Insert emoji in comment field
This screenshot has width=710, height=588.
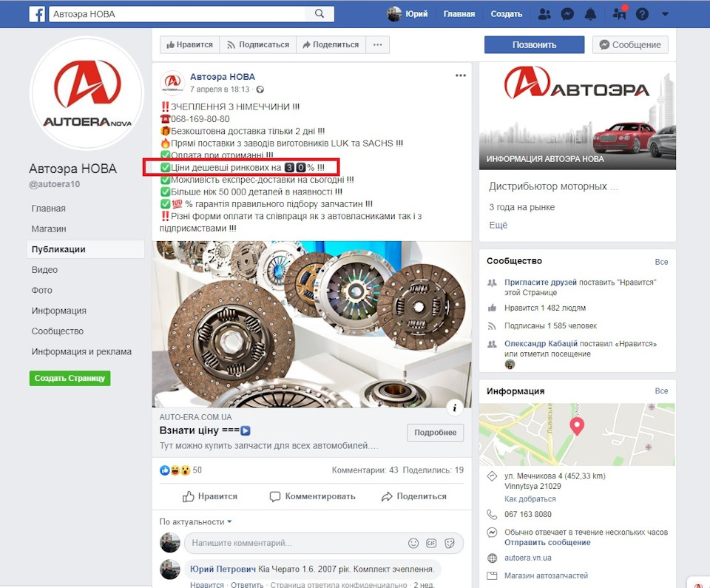click(x=413, y=543)
